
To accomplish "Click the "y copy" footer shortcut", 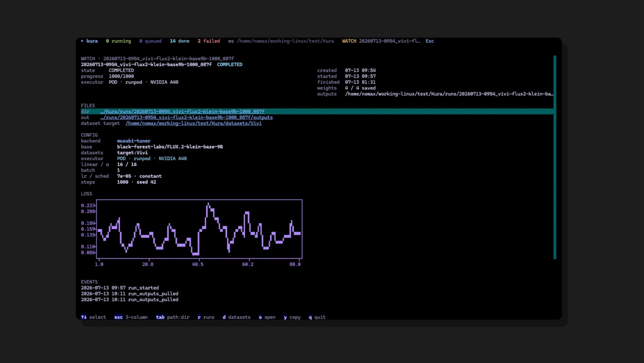I will (292, 317).
